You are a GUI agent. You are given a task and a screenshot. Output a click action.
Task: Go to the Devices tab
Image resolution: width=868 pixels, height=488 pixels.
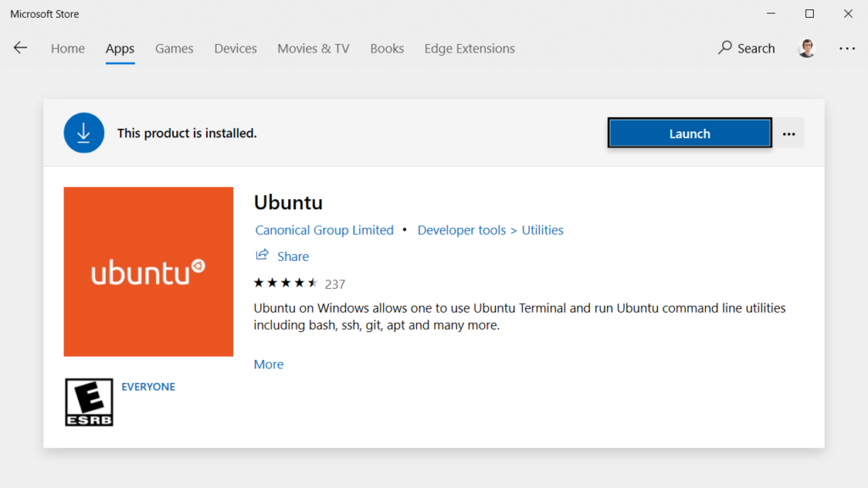coord(236,48)
